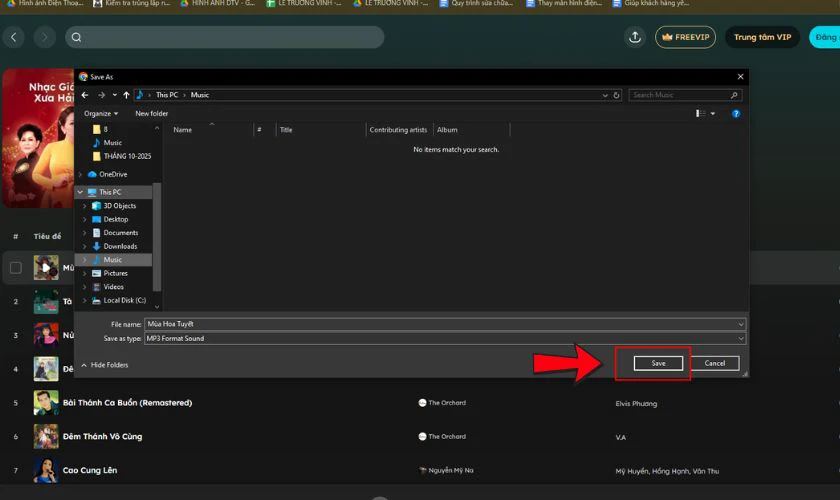Tick the checkbox beside the first song
The image size is (840, 500).
click(x=16, y=268)
